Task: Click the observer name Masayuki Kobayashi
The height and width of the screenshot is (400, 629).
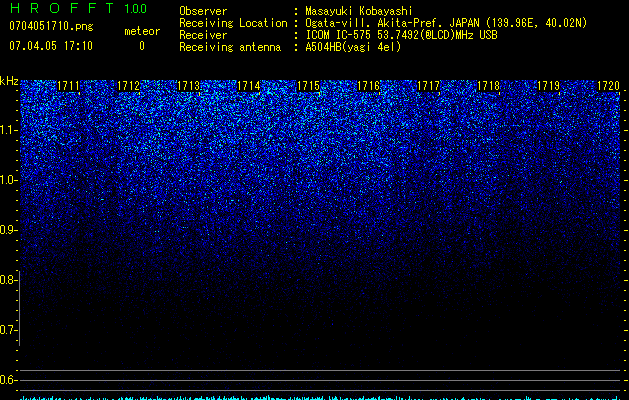Action: (359, 11)
